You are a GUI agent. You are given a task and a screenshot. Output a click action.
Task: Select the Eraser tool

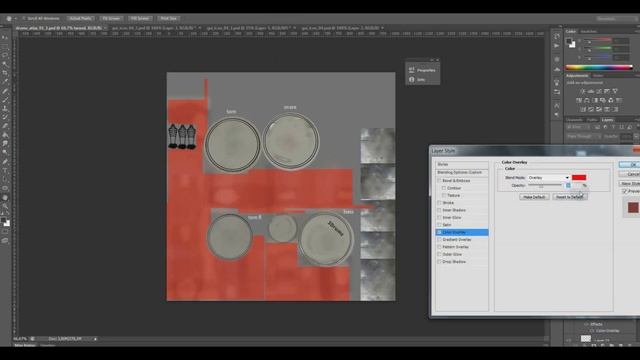5,126
